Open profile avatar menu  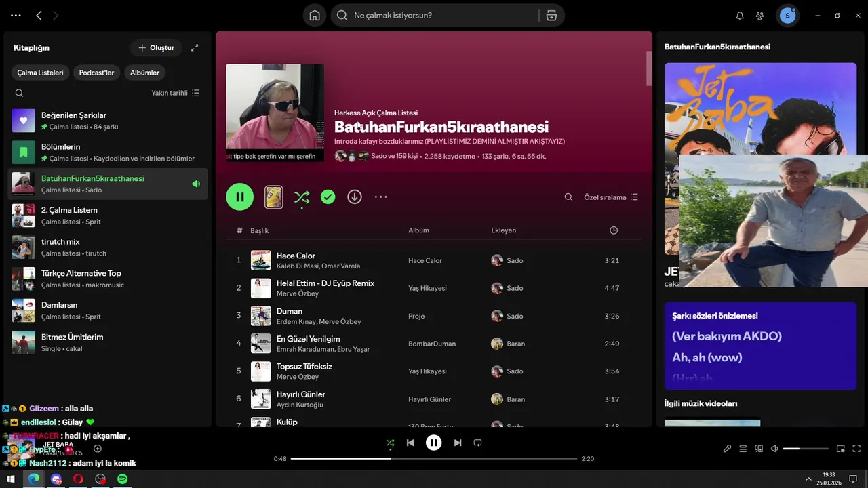pos(787,16)
